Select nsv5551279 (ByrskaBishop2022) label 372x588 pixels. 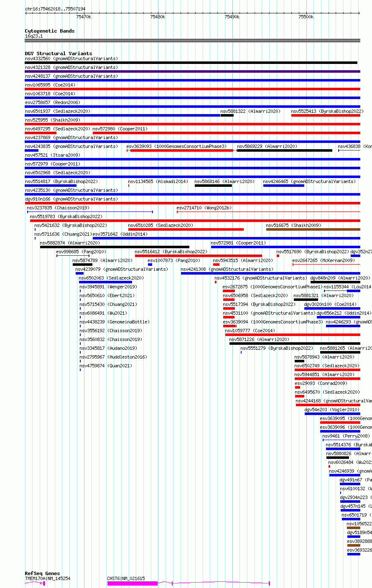(277, 348)
